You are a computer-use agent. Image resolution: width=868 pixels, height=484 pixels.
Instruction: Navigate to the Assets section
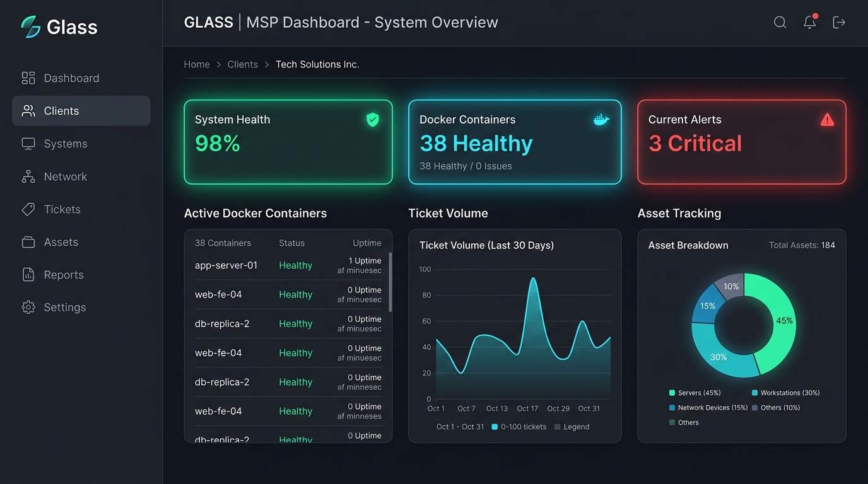[81, 242]
